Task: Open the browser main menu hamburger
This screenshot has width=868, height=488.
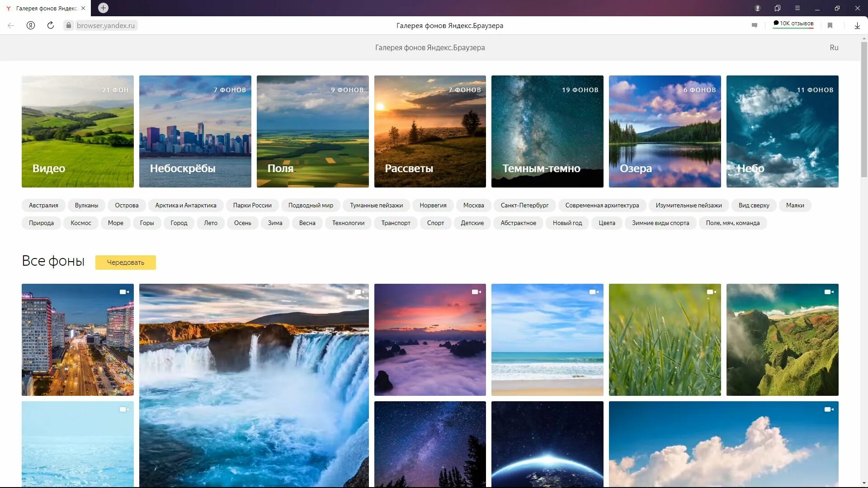Action: (x=797, y=8)
